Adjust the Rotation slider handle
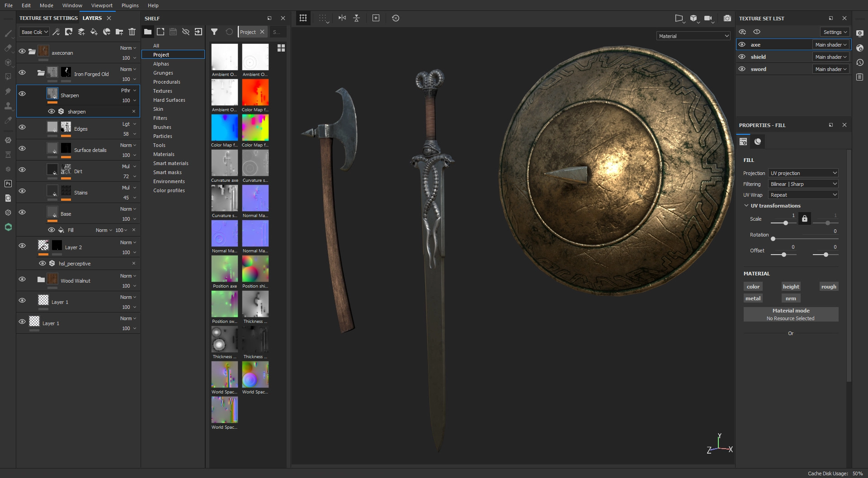 [x=773, y=239]
